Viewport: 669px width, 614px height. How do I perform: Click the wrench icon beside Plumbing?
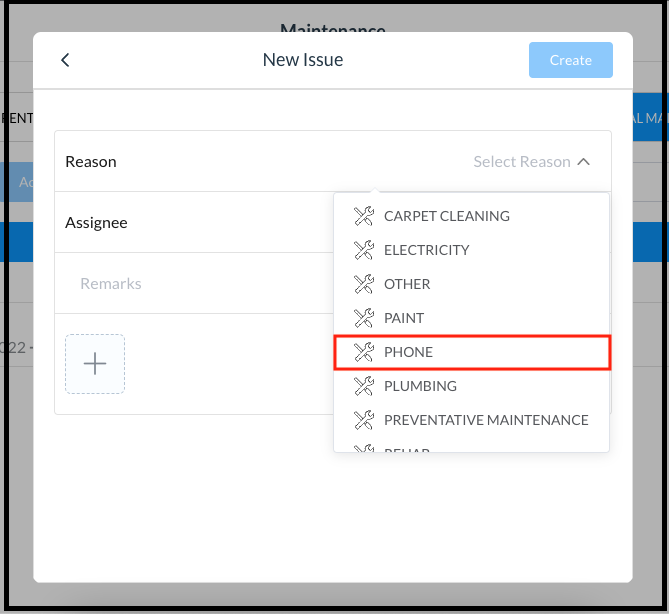tap(364, 386)
